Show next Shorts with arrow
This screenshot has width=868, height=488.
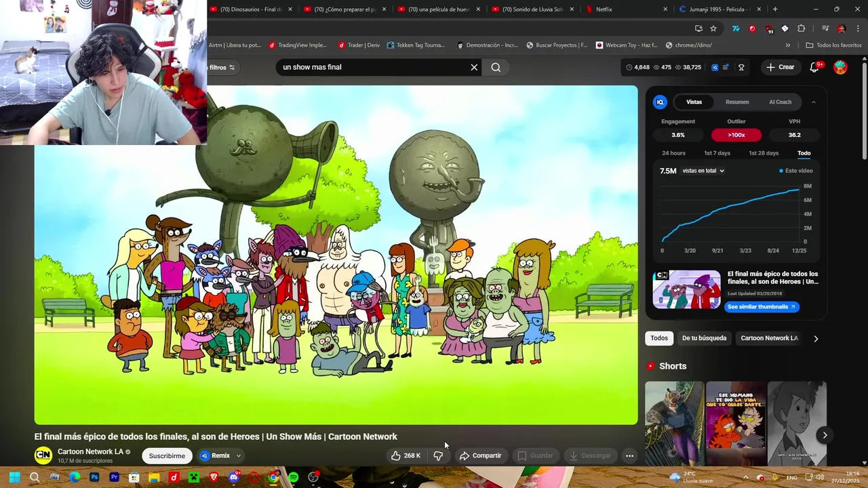pyautogui.click(x=825, y=435)
